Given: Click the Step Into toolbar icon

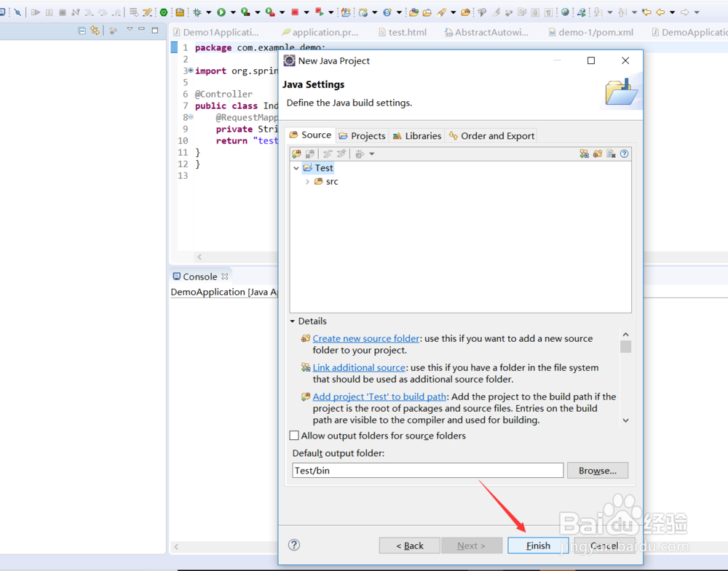Looking at the screenshot, I should pyautogui.click(x=89, y=12).
